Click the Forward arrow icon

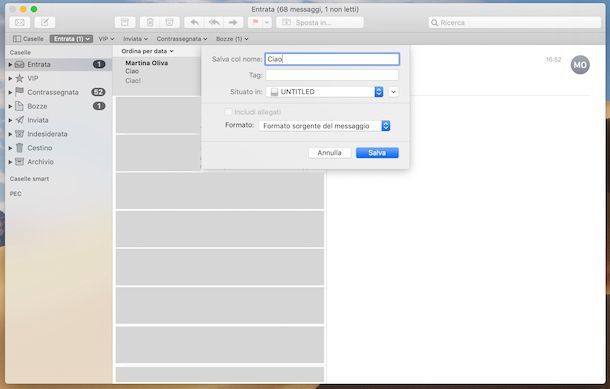pos(233,23)
